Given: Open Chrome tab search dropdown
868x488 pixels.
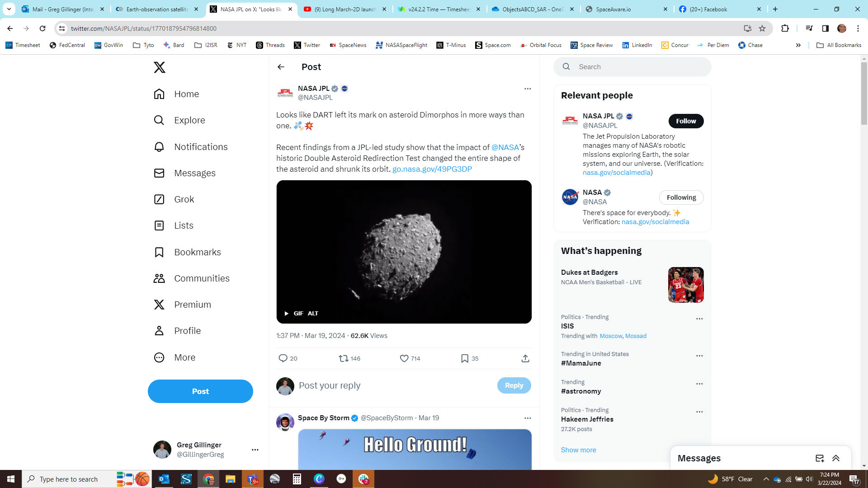Looking at the screenshot, I should [x=9, y=9].
